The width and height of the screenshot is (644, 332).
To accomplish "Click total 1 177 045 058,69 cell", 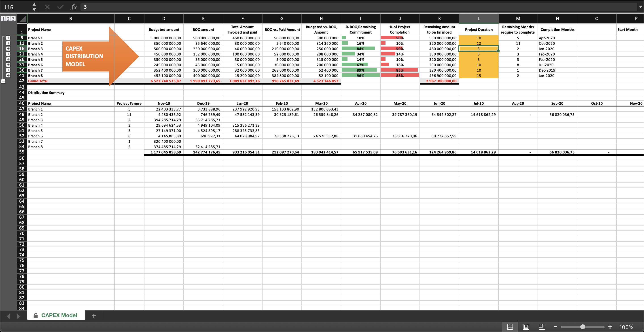I will (164, 152).
